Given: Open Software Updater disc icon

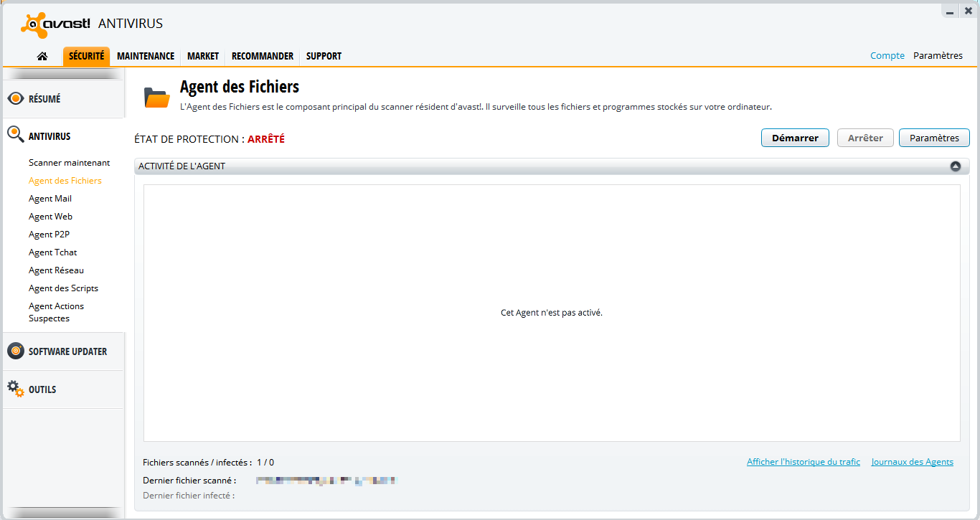Looking at the screenshot, I should 16,351.
